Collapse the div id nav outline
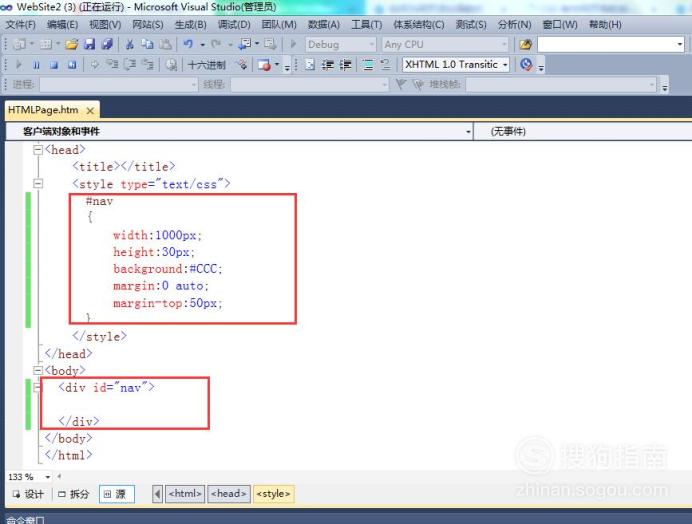692x524 pixels. tap(38, 387)
